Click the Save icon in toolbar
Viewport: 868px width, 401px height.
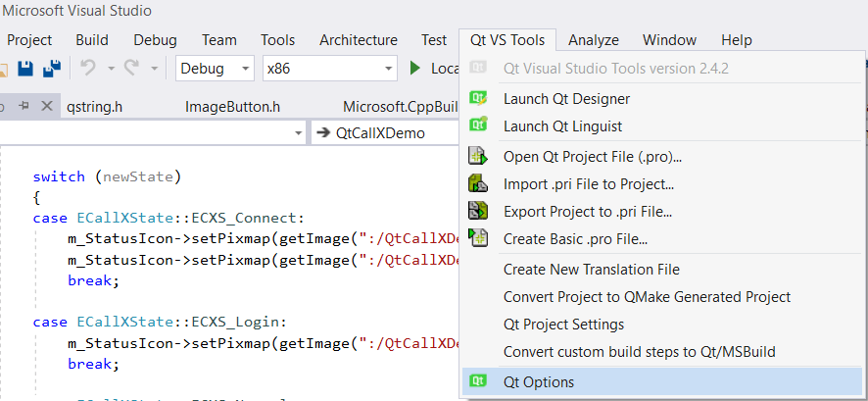(x=25, y=69)
